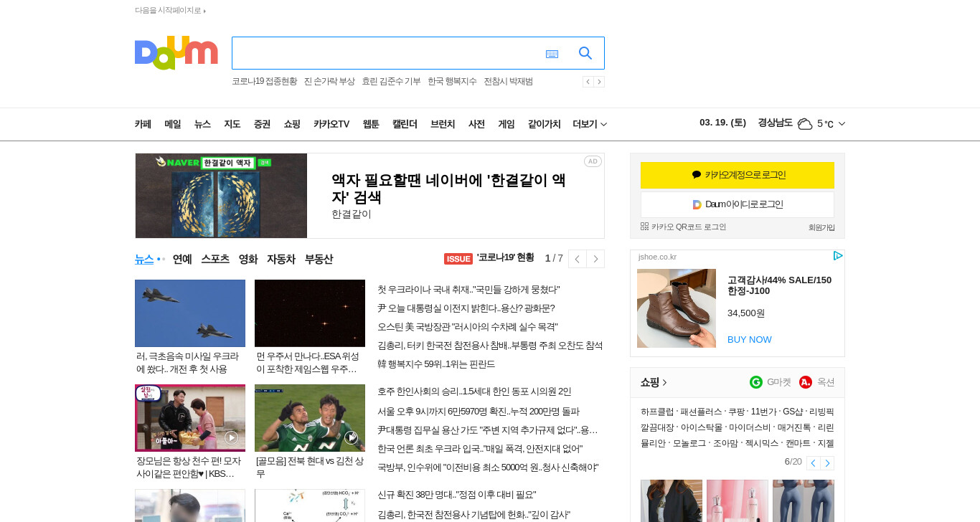Click the magnifier search button
Screen dimensions: 980x522
tap(585, 53)
